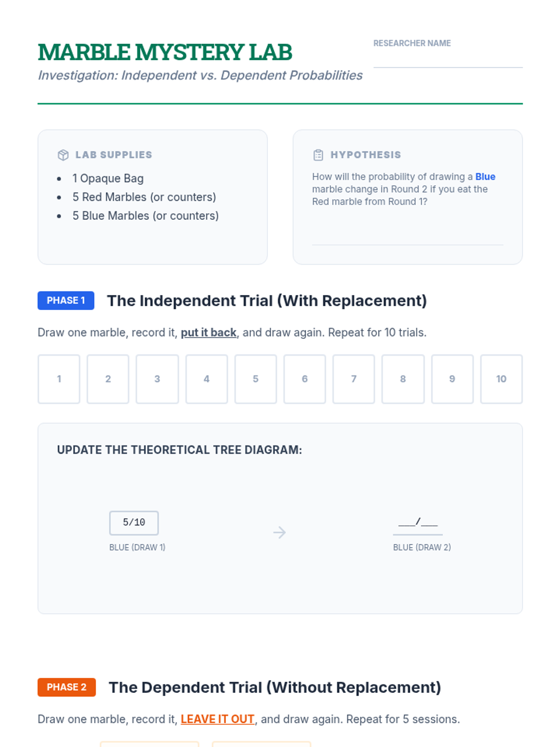Screen dimensions: 560x747
Task: Click the 'LEAVE IT OUT' underlined text
Action: point(217,719)
